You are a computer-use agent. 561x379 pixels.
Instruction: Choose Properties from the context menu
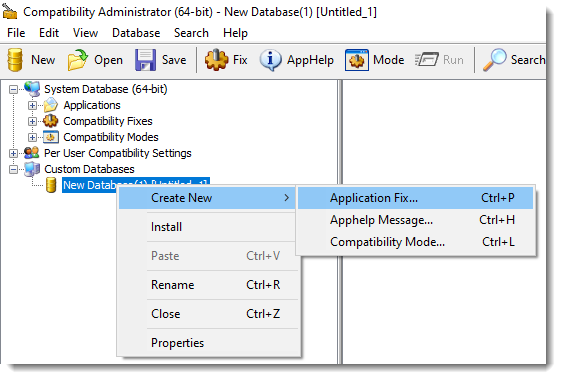click(207, 343)
